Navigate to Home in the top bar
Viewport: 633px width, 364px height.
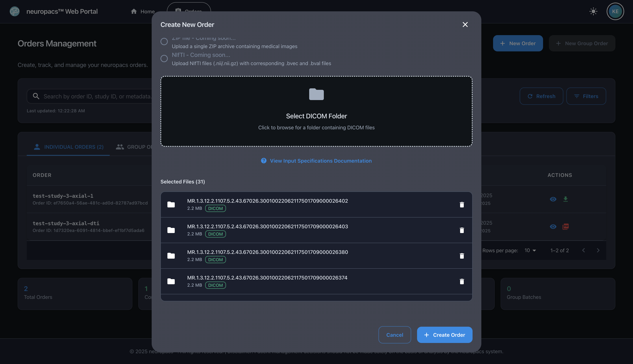143,12
